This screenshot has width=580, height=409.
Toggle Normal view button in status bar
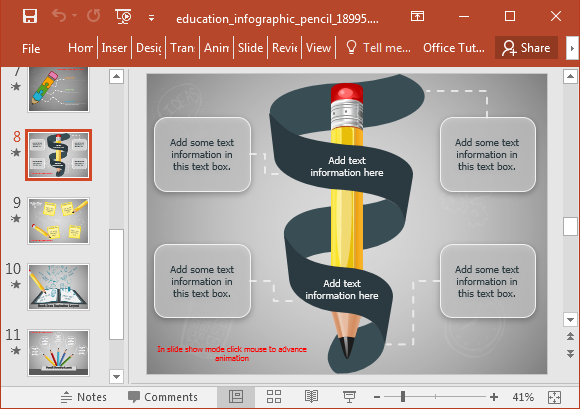coord(236,396)
